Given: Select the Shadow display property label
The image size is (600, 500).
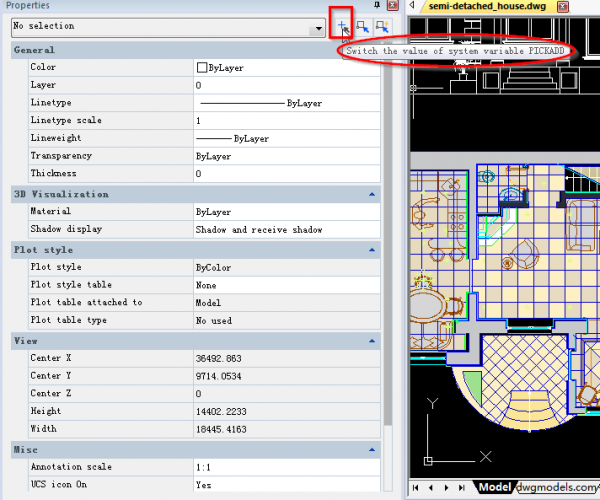Looking at the screenshot, I should (x=66, y=229).
